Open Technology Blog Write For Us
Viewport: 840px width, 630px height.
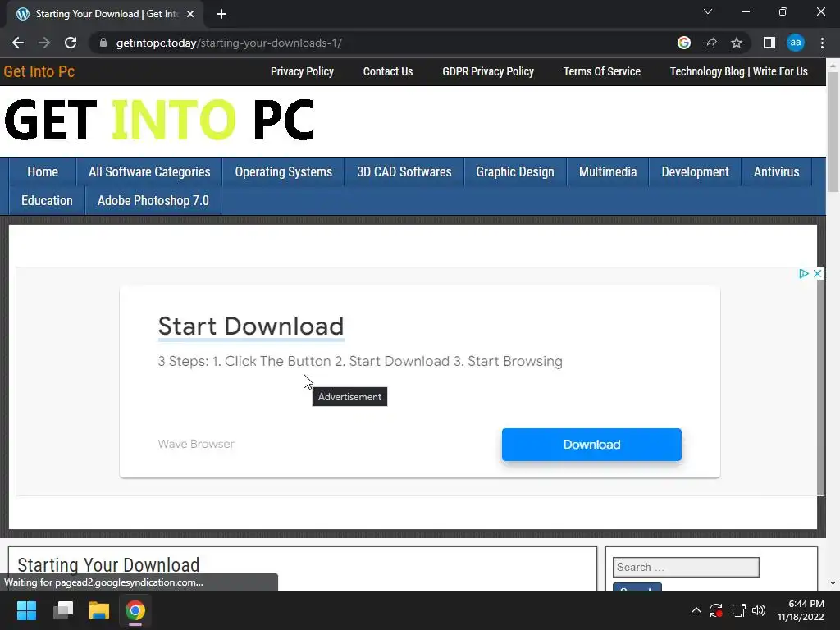739,72
